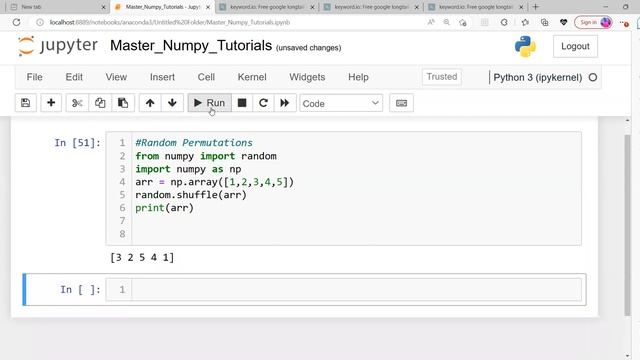
Task: Restart kernel and run all fast-forward icon
Action: (x=284, y=103)
